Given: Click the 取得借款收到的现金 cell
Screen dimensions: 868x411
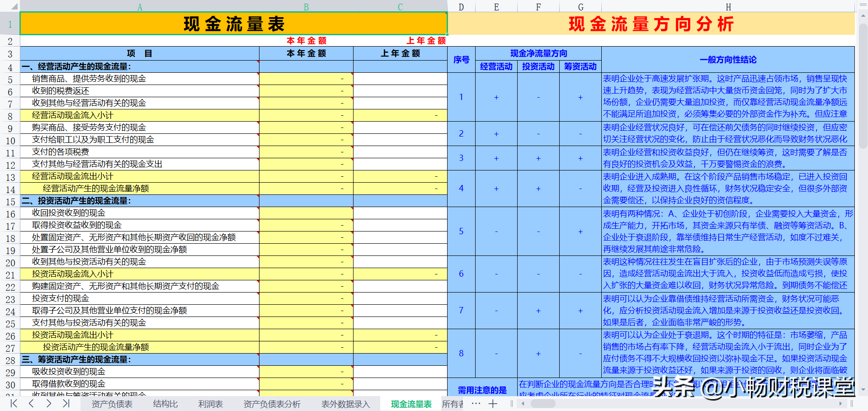Looking at the screenshot, I should [140, 384].
